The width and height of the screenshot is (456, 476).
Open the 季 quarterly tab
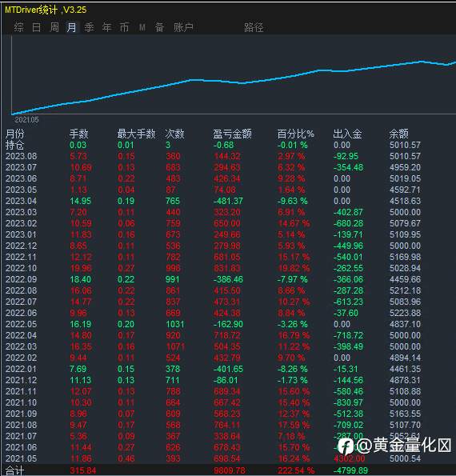point(89,27)
